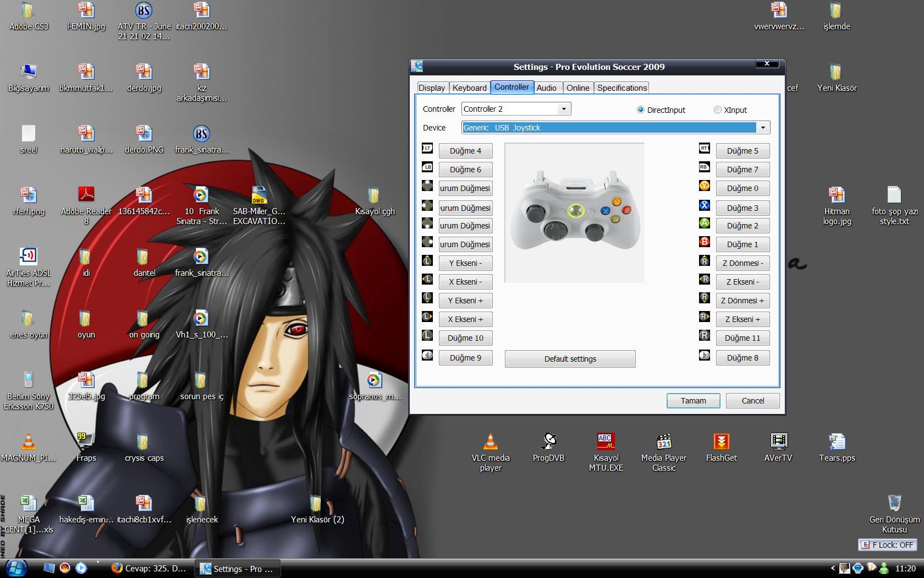Click the Düğme 3 mapping button
Viewport: 924px width, 578px height.
pyautogui.click(x=743, y=208)
